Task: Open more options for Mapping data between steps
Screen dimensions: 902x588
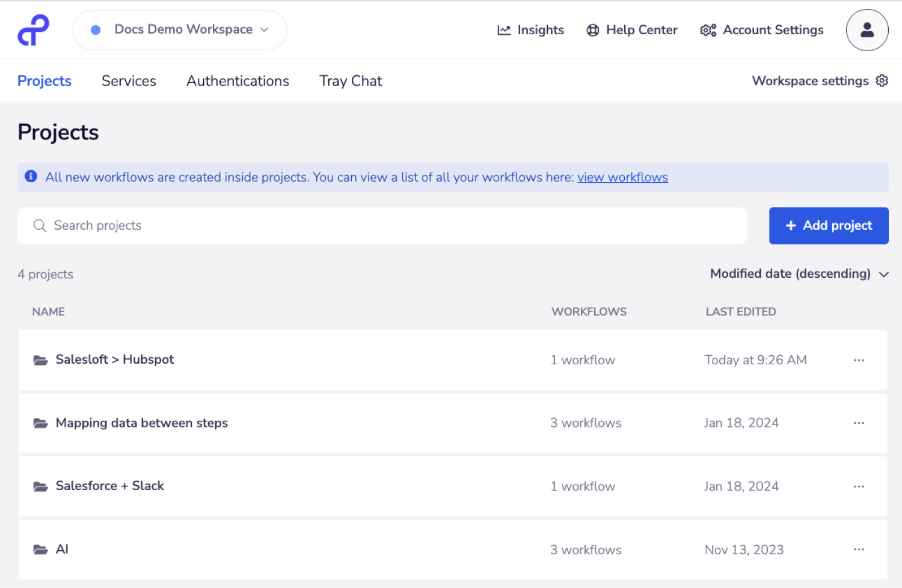Action: tap(858, 423)
